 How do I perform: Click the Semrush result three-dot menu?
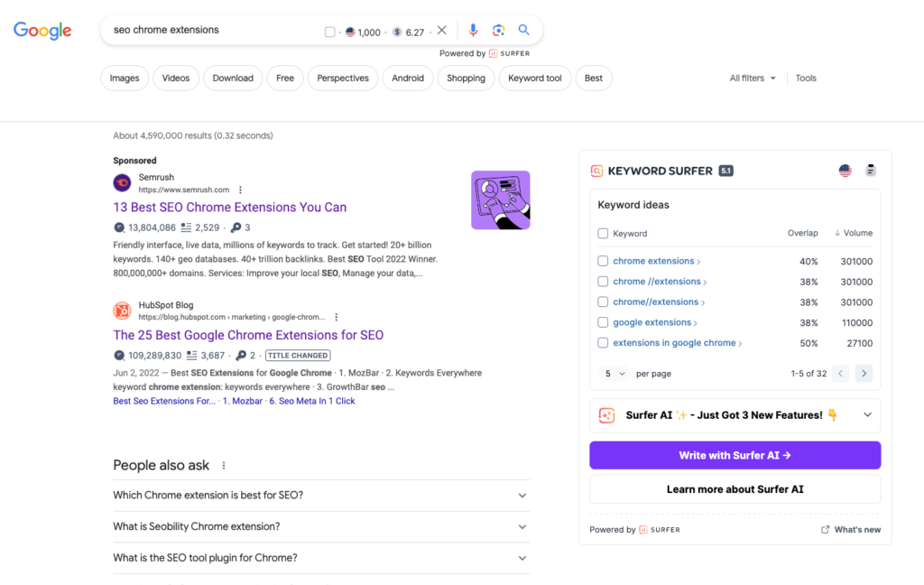coord(240,190)
